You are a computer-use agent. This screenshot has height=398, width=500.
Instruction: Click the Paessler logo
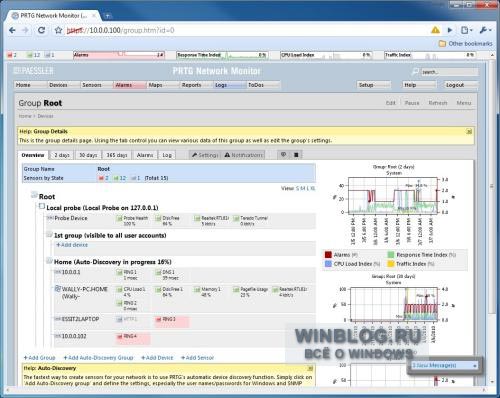pyautogui.click(x=33, y=71)
